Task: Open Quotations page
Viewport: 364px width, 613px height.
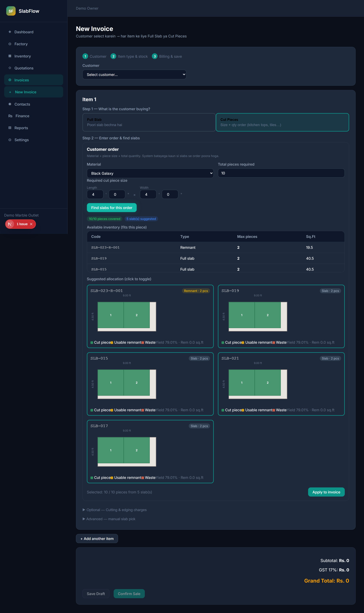Action: point(34,68)
